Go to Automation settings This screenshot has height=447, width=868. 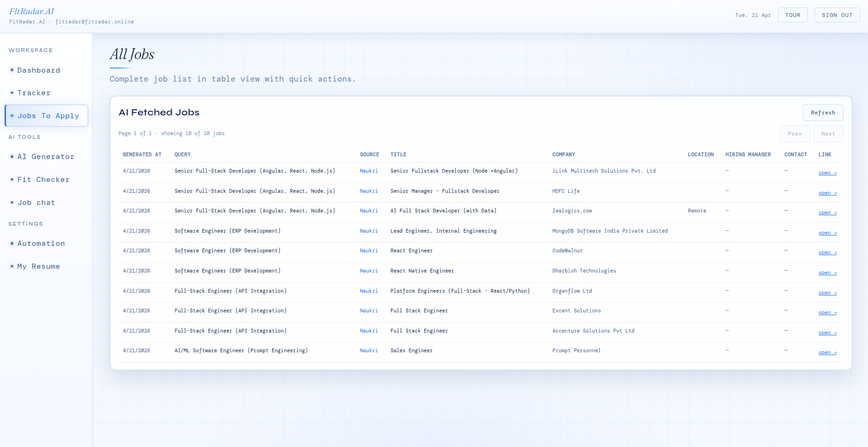point(46,243)
